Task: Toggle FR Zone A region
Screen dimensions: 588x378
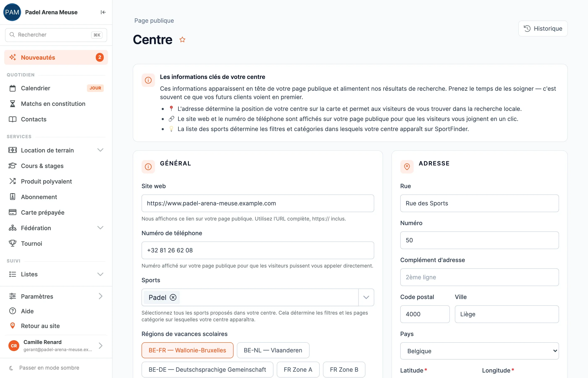Action: pos(298,369)
